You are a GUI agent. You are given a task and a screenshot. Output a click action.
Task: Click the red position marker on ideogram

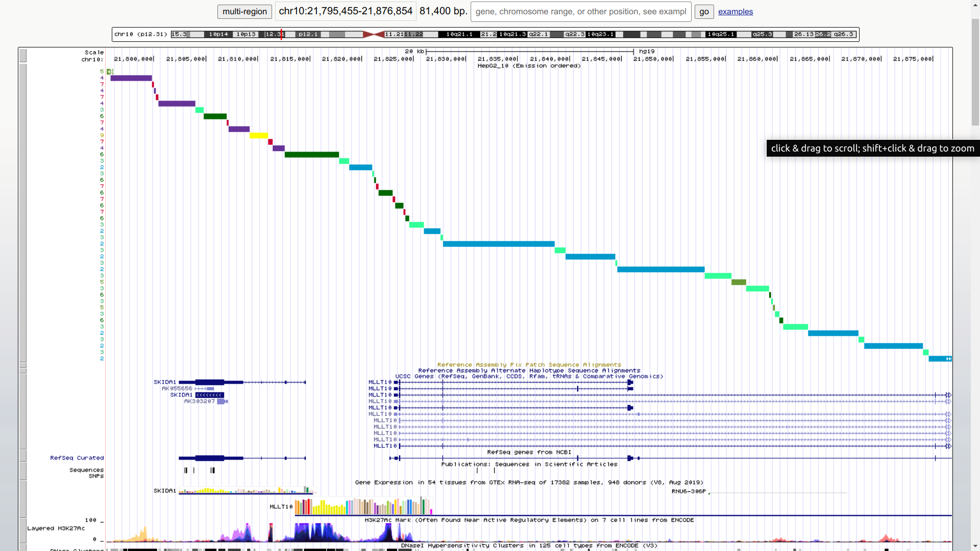(x=281, y=34)
